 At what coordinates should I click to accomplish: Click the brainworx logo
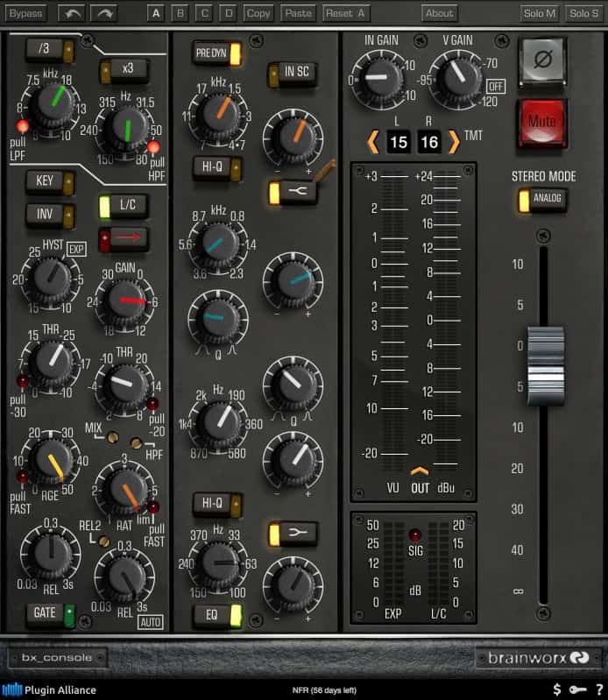pyautogui.click(x=539, y=658)
